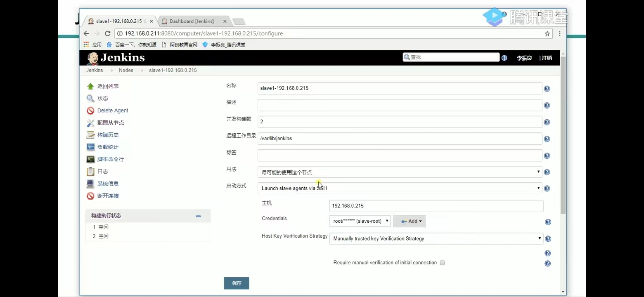Open help for the 并发构建数 field
Screen dimensions: 644x297
[547, 122]
